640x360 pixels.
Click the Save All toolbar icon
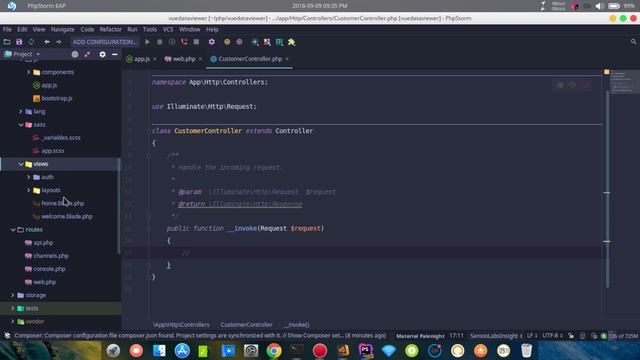point(19,42)
